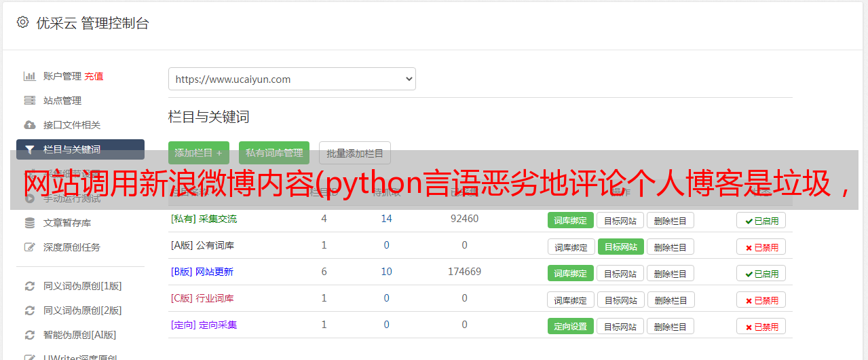The image size is (868, 360).
Task: Click the 深度原创任务 edit icon
Action: point(30,247)
